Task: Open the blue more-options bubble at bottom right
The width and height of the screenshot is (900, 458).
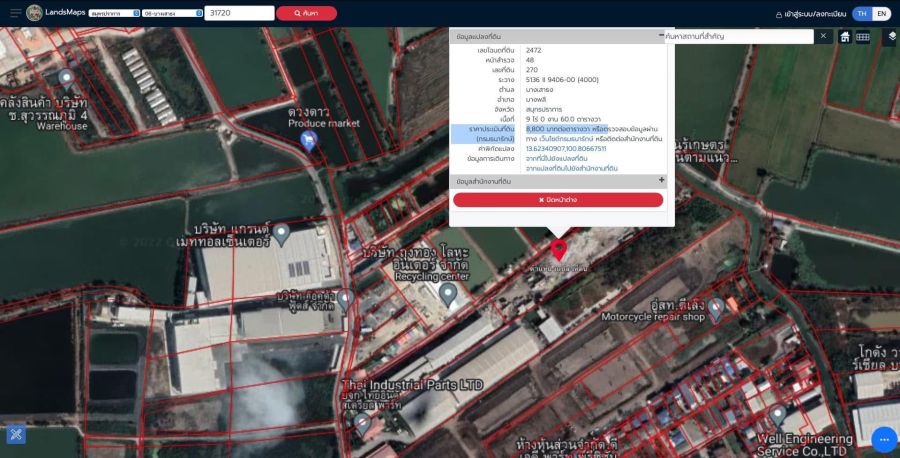Action: [x=884, y=439]
